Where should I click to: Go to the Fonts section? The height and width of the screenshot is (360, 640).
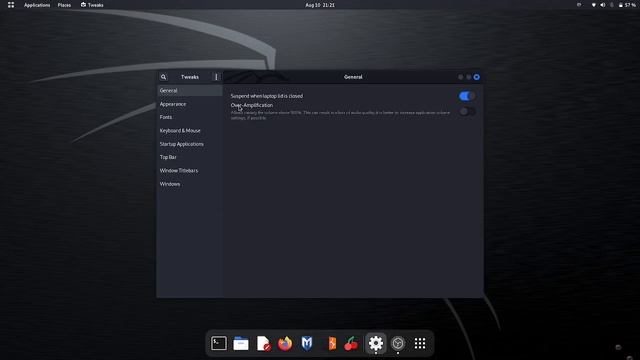[x=190, y=117]
